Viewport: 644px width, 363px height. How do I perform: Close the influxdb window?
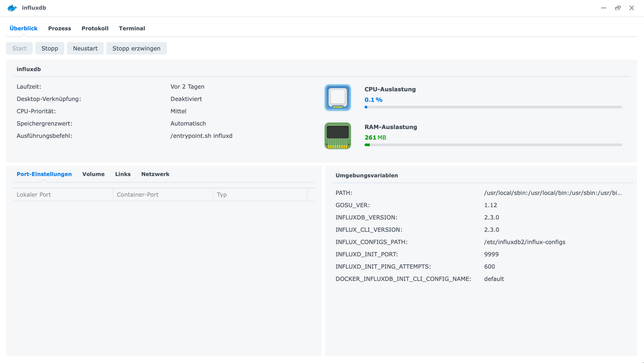tap(632, 8)
